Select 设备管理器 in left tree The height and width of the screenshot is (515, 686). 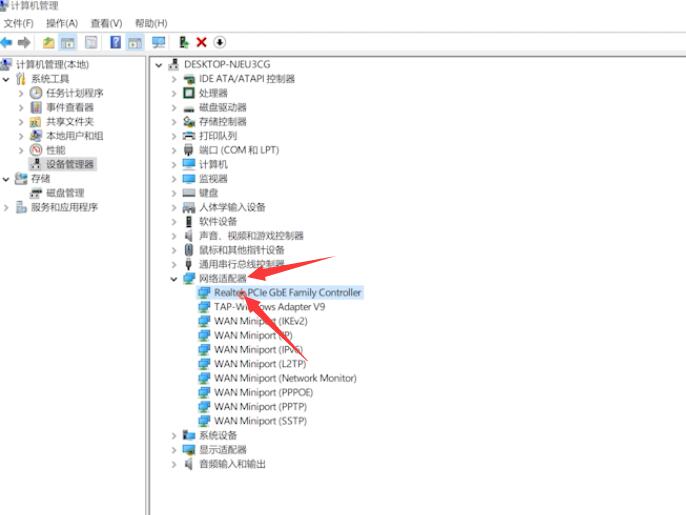[70, 165]
